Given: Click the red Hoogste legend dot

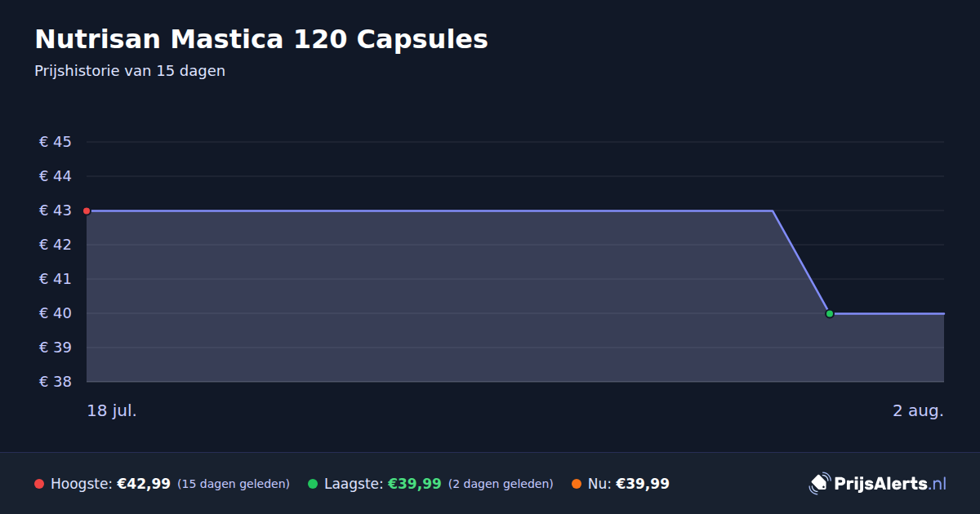Looking at the screenshot, I should pos(39,484).
